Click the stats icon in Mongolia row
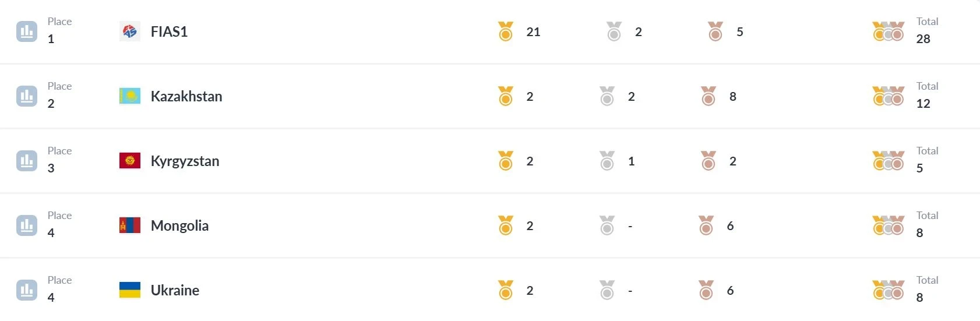980x321 pixels. [27, 225]
